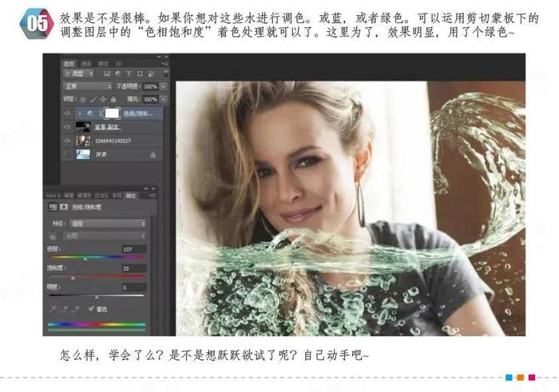Hide the 色相/饱和度 adjustment layer
The height and width of the screenshot is (392, 559).
click(x=68, y=113)
